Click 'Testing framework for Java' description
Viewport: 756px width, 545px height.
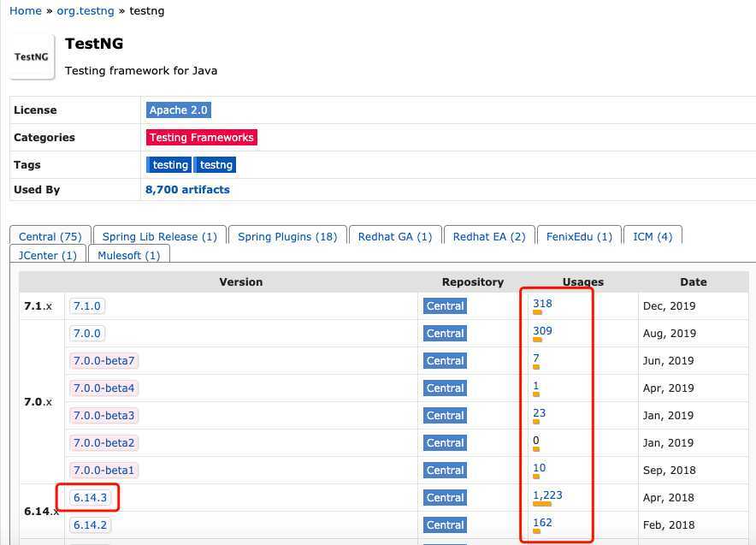coord(141,70)
